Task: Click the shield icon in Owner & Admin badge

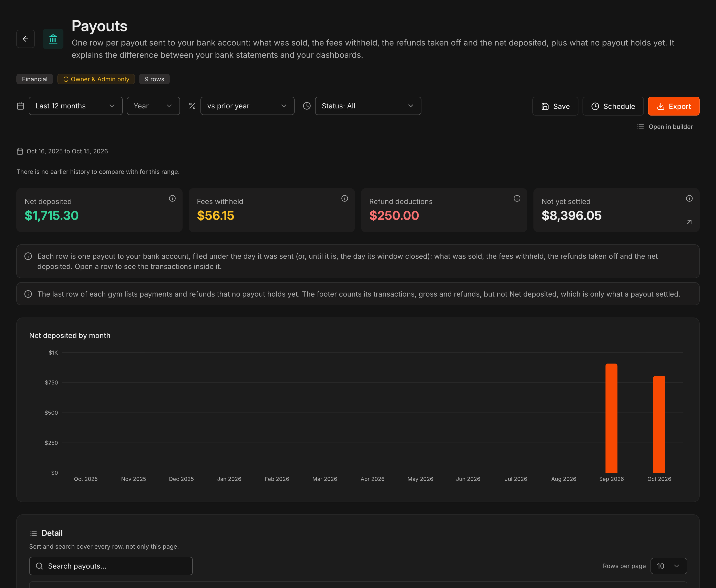Action: click(66, 79)
